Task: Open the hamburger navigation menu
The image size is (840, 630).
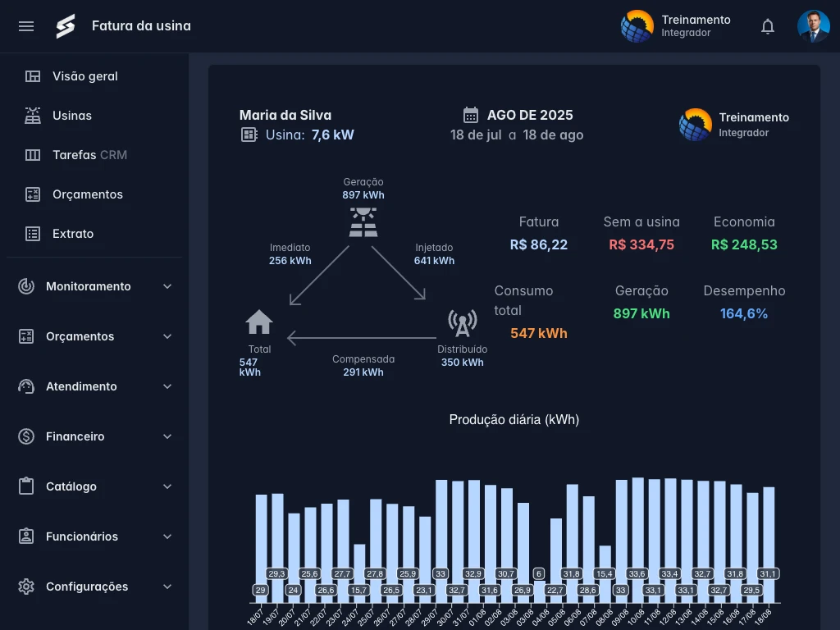Action: point(26,26)
